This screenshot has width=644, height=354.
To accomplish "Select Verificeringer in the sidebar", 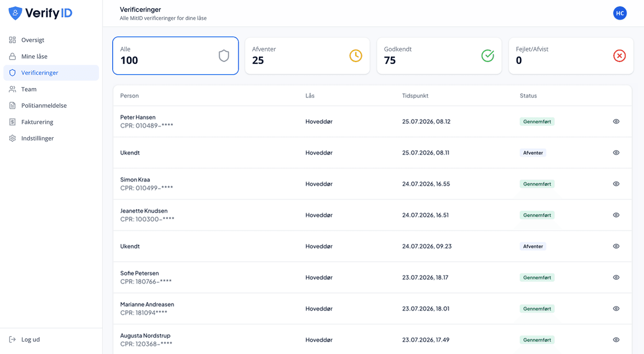I will (x=51, y=73).
